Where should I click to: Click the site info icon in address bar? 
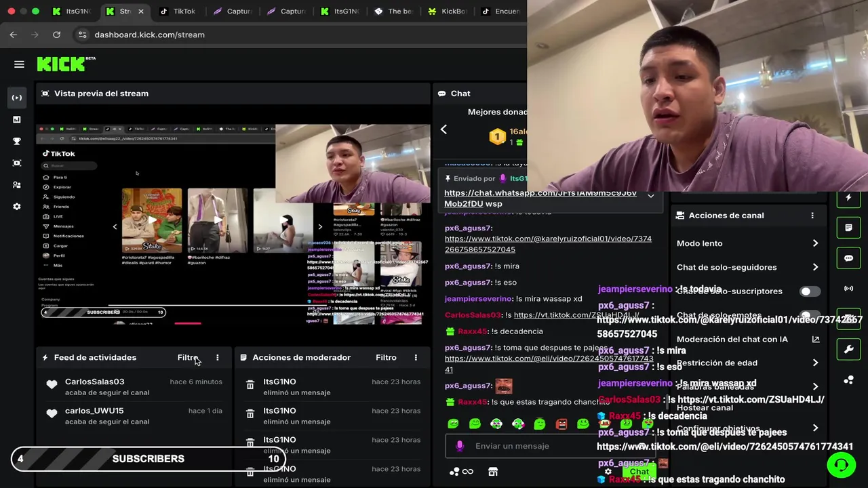(x=82, y=35)
